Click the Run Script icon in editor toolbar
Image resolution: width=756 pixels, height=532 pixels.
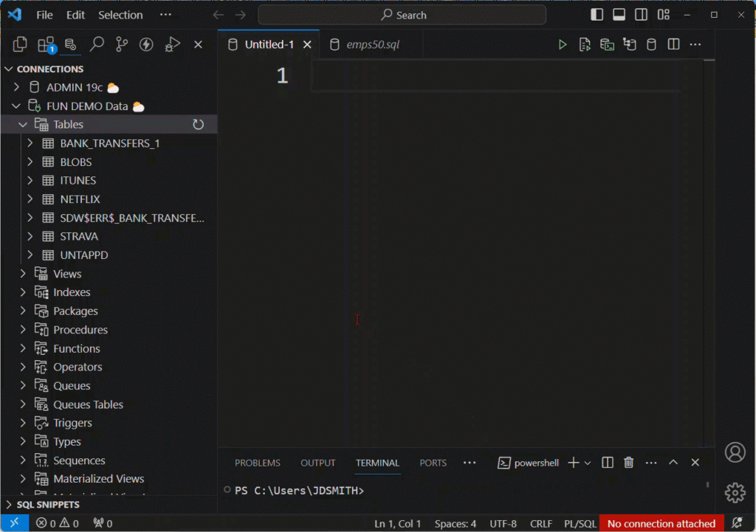pyautogui.click(x=585, y=45)
